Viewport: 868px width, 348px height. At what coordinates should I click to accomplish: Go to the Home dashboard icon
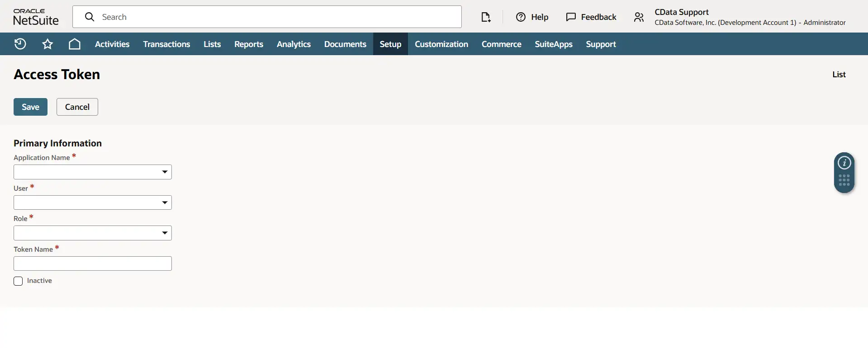pos(75,44)
